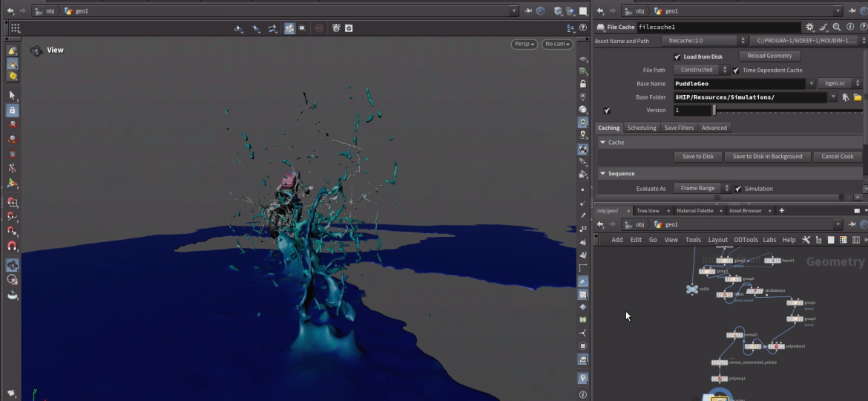Click the magnifier search icon in the parameter pane
Screen dimensions: 868x401
click(836, 27)
